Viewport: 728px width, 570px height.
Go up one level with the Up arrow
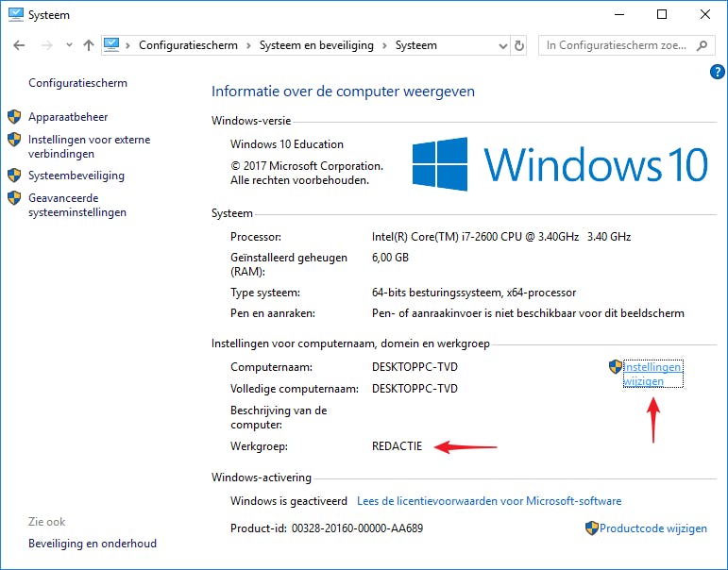pyautogui.click(x=88, y=45)
